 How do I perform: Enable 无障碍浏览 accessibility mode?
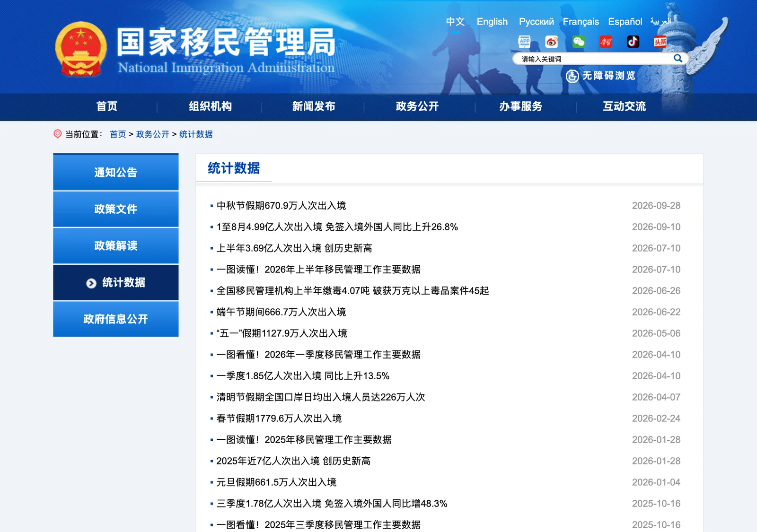point(601,76)
